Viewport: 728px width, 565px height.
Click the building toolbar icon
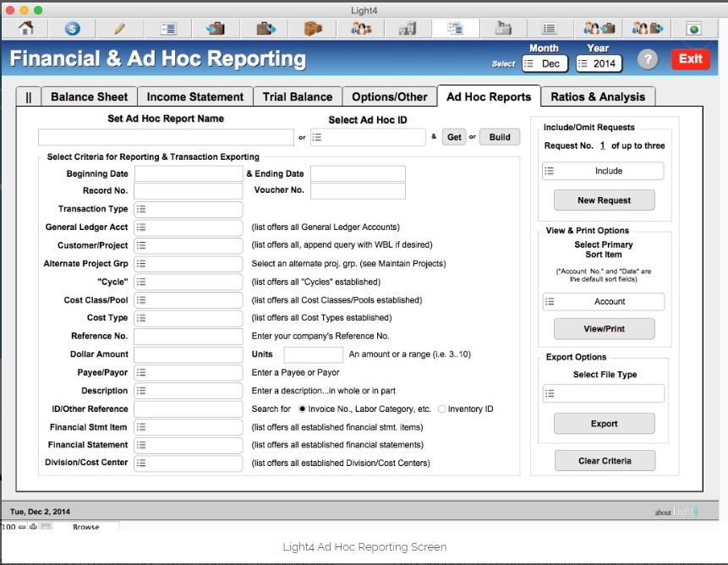(408, 28)
